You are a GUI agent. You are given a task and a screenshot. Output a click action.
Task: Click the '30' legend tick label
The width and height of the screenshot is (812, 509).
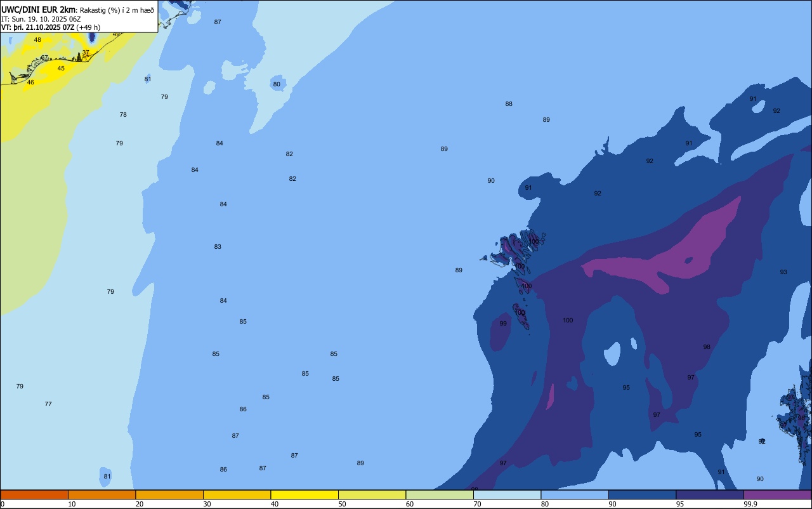207,504
